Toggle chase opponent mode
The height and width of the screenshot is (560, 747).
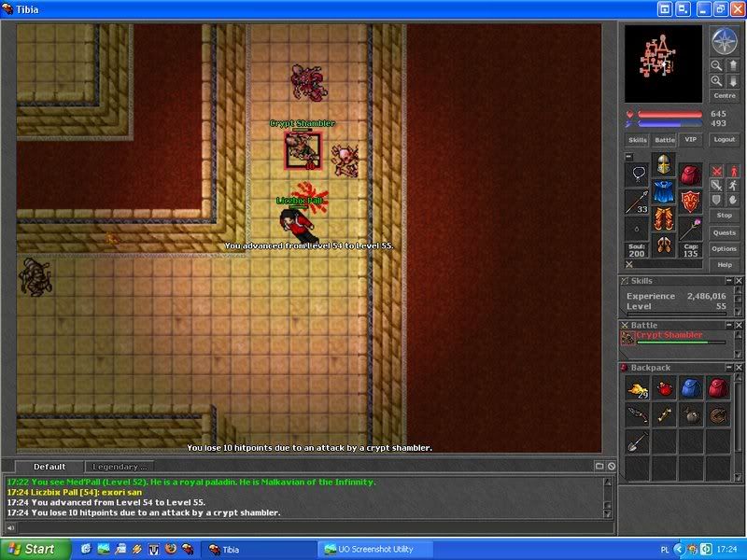733,185
